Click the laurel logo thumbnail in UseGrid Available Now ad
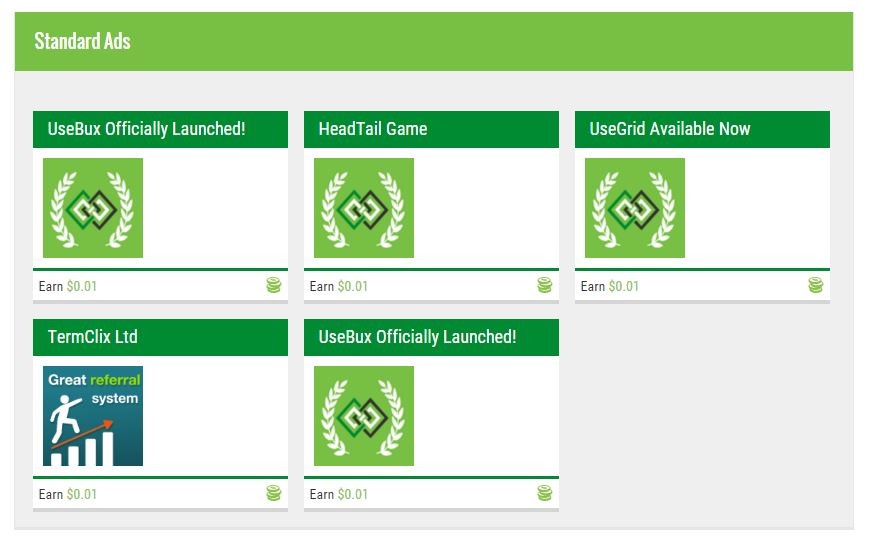The width and height of the screenshot is (873, 558). tap(635, 208)
